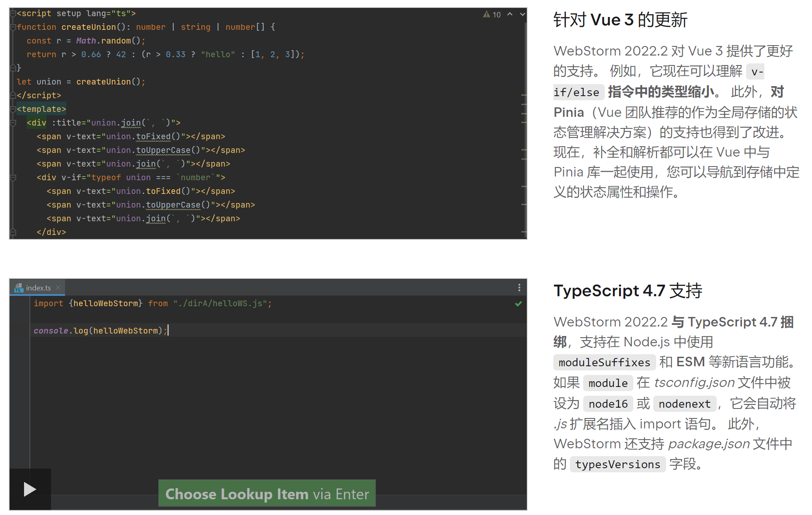Collapse the createUnion function fold marker
This screenshot has height=515, width=812.
coord(13,27)
